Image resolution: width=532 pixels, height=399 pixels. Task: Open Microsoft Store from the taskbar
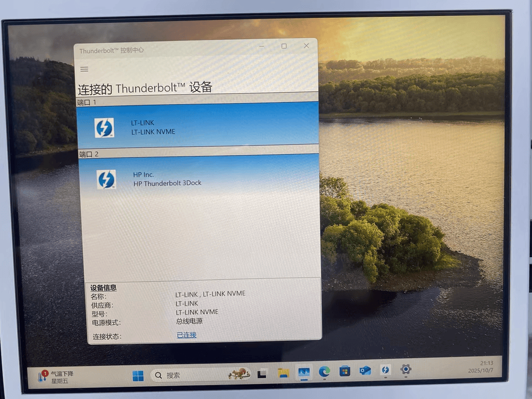coord(345,370)
